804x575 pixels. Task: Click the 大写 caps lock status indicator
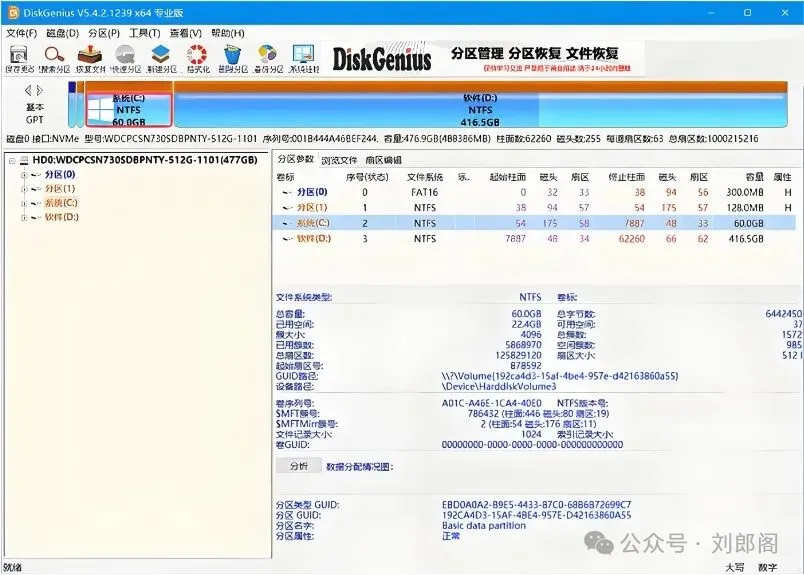pyautogui.click(x=735, y=567)
